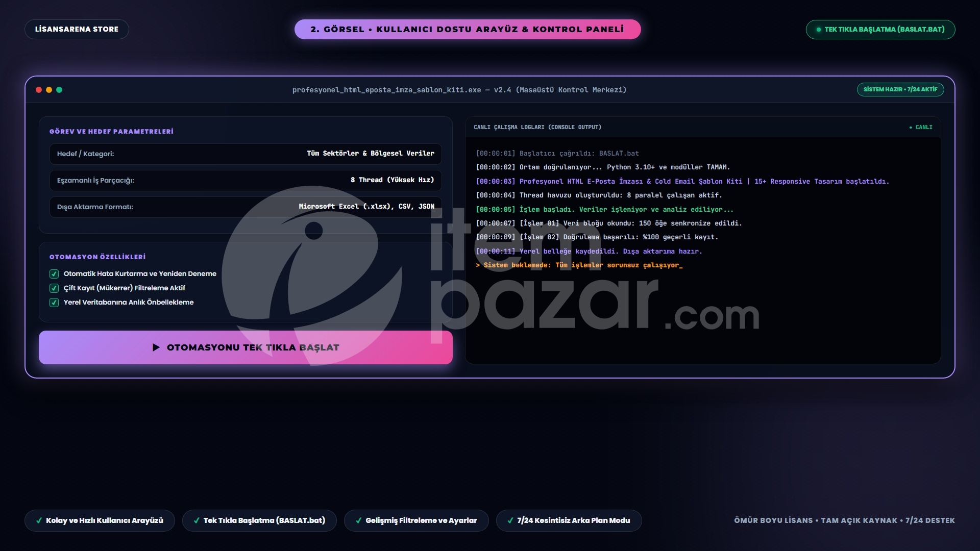
Task: Click the CANLI live indicator in console
Action: click(x=921, y=127)
